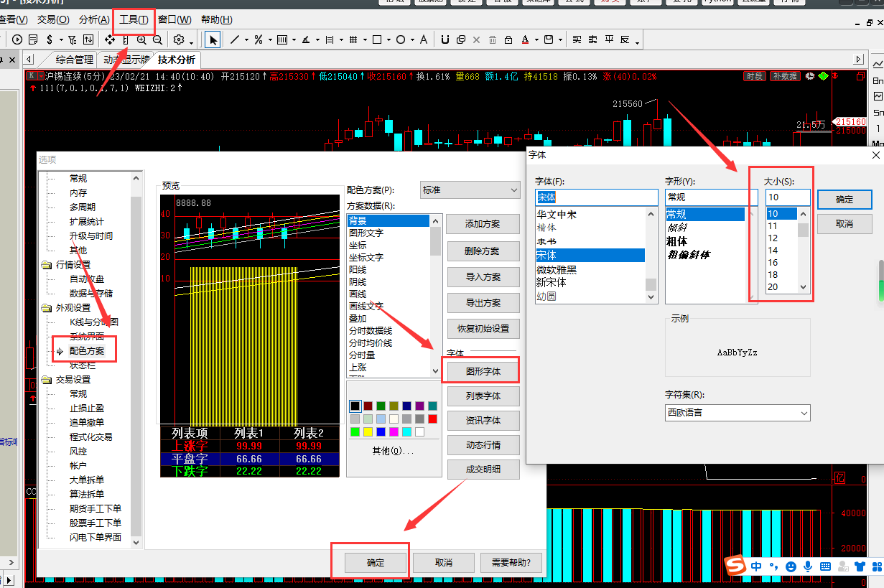The width and height of the screenshot is (884, 588).
Task: Click the 买 (buy) toolbar button
Action: [577, 39]
